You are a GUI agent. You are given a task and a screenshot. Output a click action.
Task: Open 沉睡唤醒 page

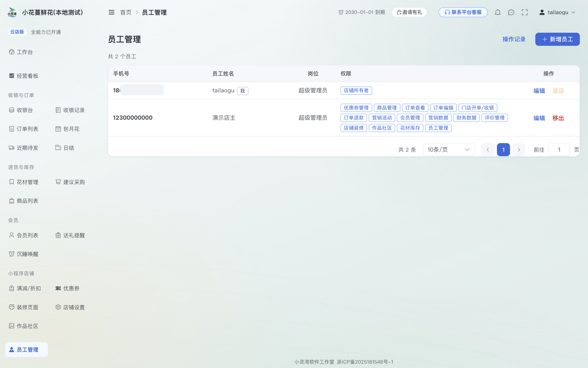(x=24, y=254)
